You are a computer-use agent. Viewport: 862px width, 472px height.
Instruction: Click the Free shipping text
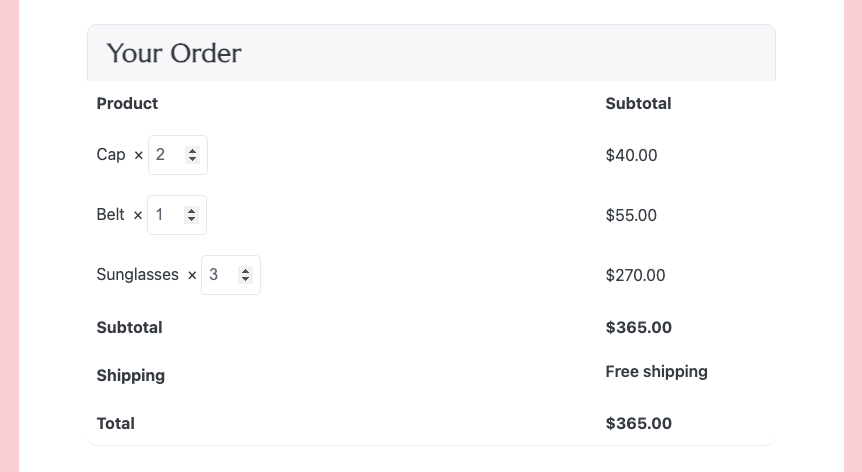(656, 372)
